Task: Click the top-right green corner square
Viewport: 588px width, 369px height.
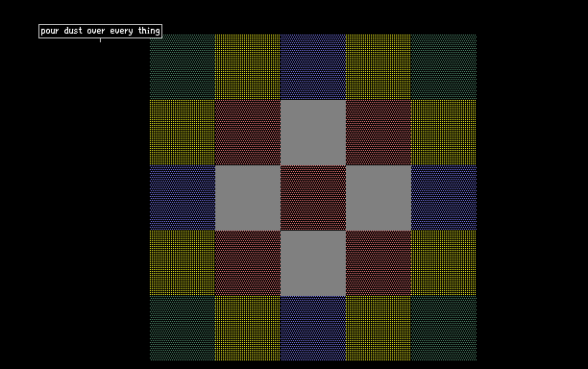Action: click(444, 67)
